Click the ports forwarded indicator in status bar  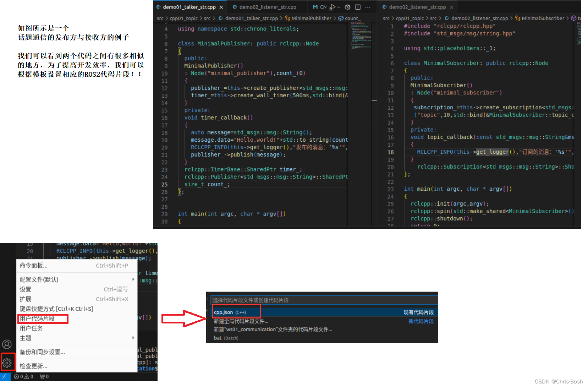coord(44,377)
